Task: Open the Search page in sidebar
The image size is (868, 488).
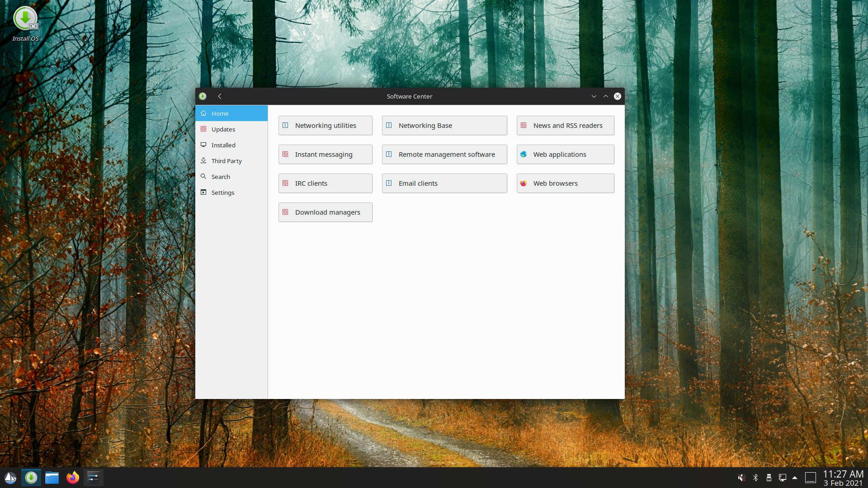Action: pyautogui.click(x=231, y=177)
